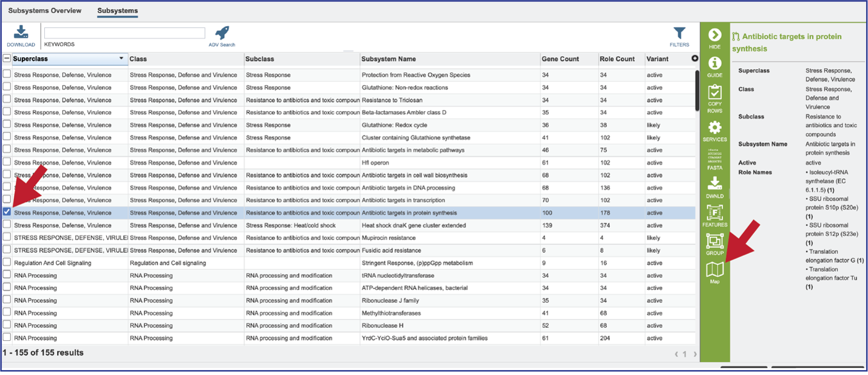The width and height of the screenshot is (868, 375).
Task: Open the Filters funnel icon
Action: 679,33
